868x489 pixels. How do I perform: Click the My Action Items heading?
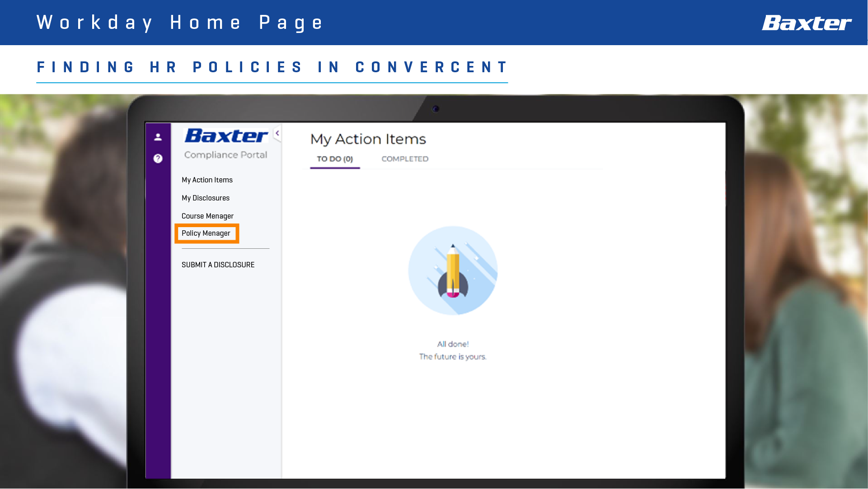click(x=368, y=139)
